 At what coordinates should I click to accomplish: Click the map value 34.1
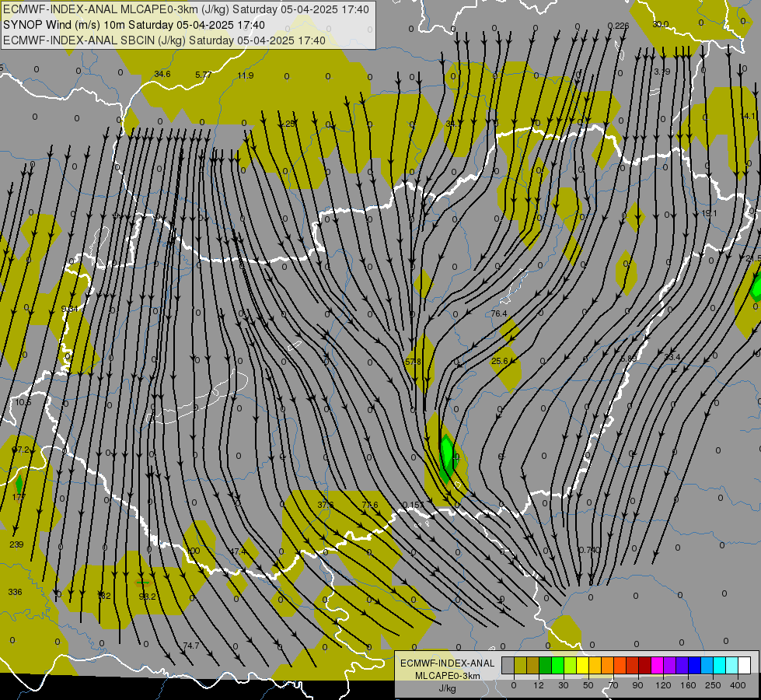(453, 124)
